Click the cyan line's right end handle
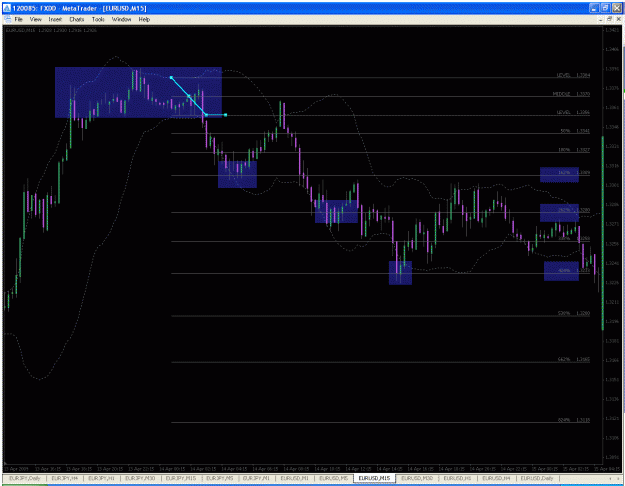The image size is (625, 486). pyautogui.click(x=226, y=115)
